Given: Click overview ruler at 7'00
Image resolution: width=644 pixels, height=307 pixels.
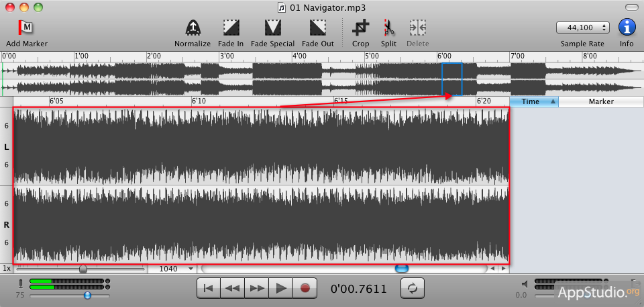Looking at the screenshot, I should tap(517, 56).
